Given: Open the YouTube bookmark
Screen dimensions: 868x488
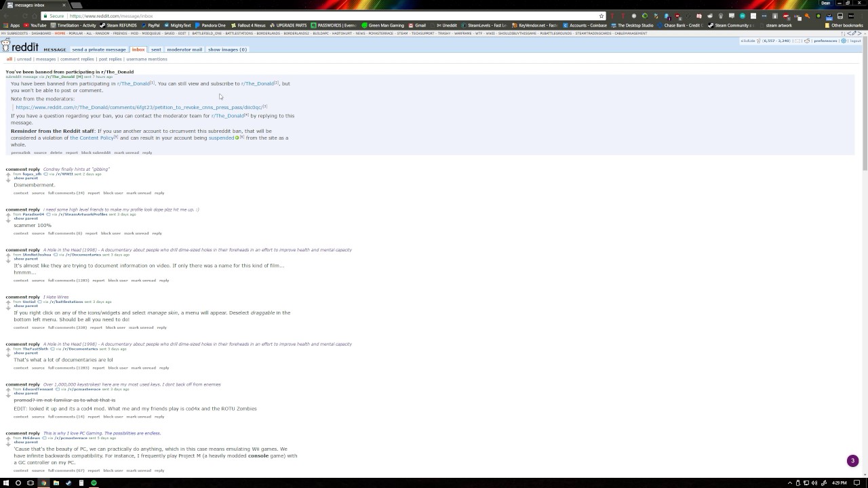Looking at the screenshot, I should pos(35,25).
